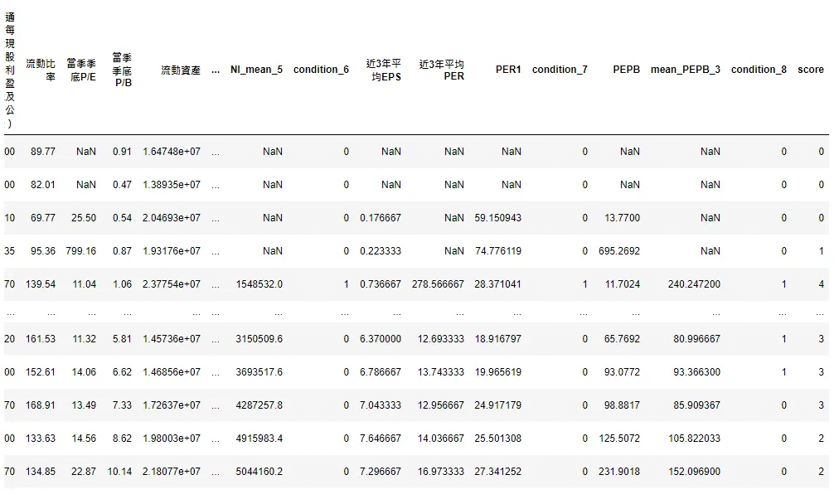Select the PEPB column header
Viewport: 839px width, 504px height.
coord(626,70)
